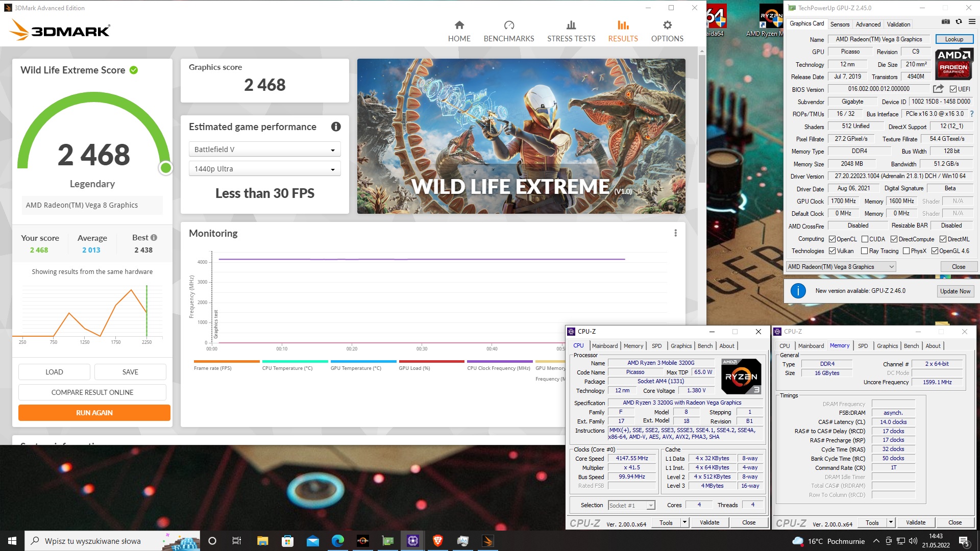980x551 pixels.
Task: Open the aida64 desktop shortcut
Action: click(716, 19)
